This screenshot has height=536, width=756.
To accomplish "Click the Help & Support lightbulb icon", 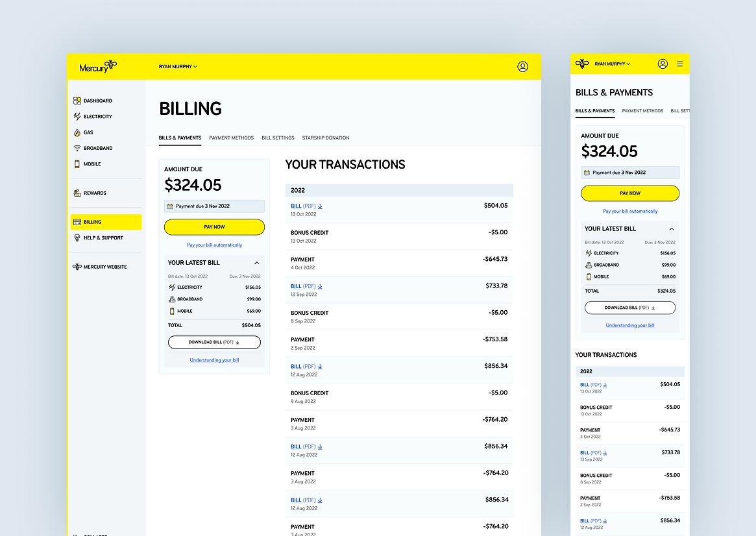I will [77, 238].
